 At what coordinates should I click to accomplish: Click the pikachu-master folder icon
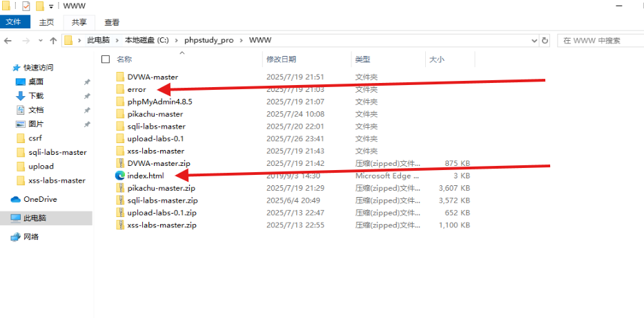click(120, 114)
